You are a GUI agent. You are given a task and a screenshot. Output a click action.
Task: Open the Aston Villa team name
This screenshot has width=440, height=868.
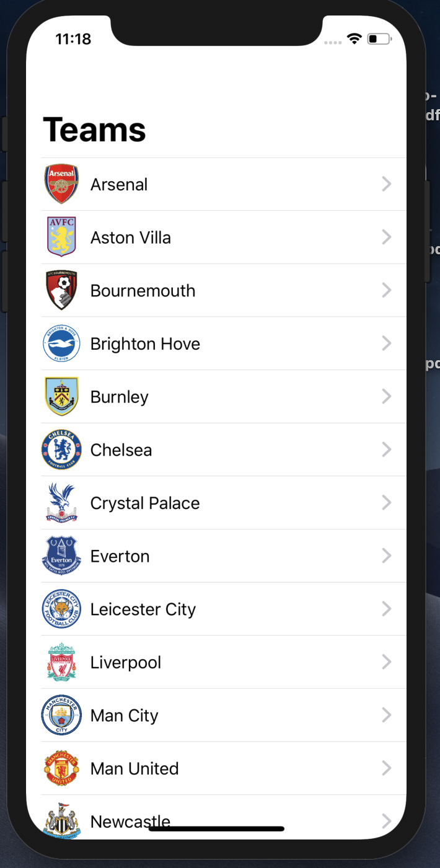131,237
